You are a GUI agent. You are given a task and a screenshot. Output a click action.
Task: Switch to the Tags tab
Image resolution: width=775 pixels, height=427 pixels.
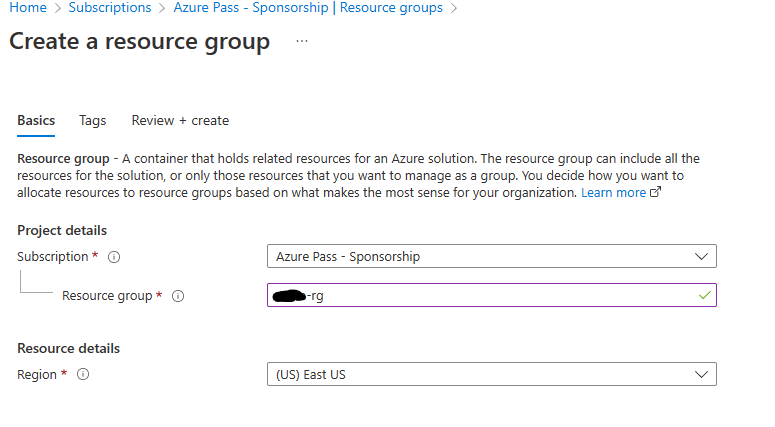(93, 120)
